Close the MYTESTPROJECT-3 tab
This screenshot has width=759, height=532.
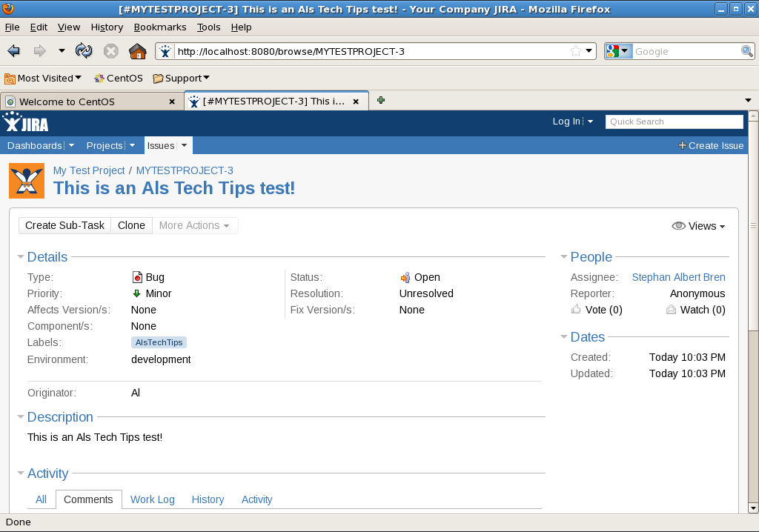(356, 102)
